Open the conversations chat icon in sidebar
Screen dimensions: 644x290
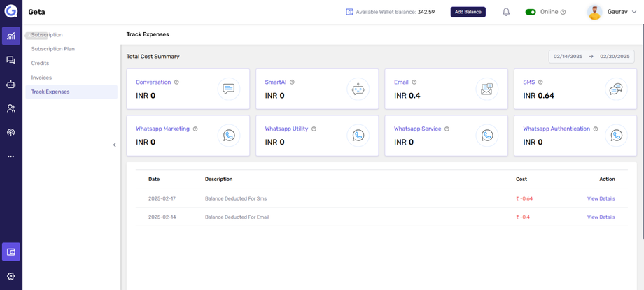coord(10,61)
